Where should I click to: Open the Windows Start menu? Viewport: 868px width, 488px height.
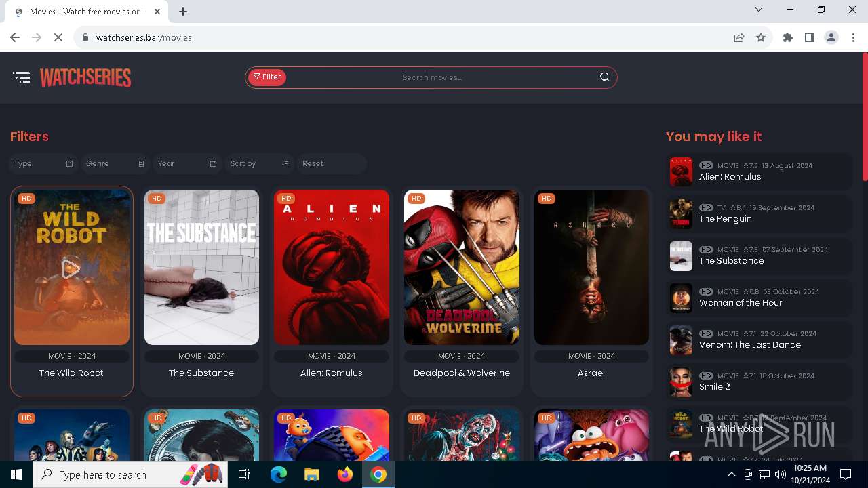(16, 474)
